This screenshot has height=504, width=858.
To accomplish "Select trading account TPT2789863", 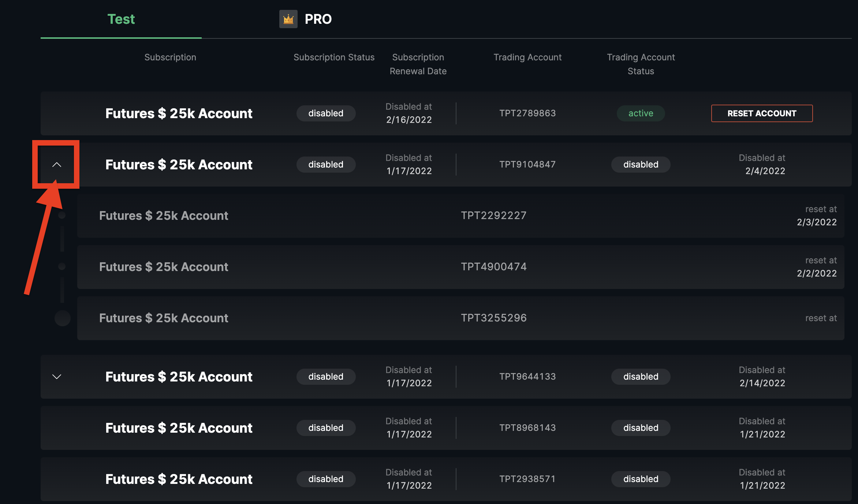I will [x=527, y=113].
